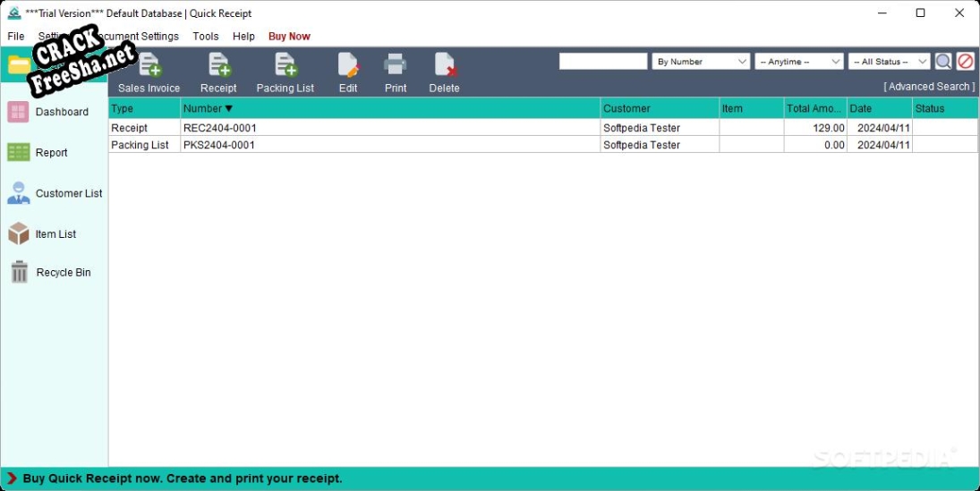
Task: Sort by the Number column header
Action: 389,108
